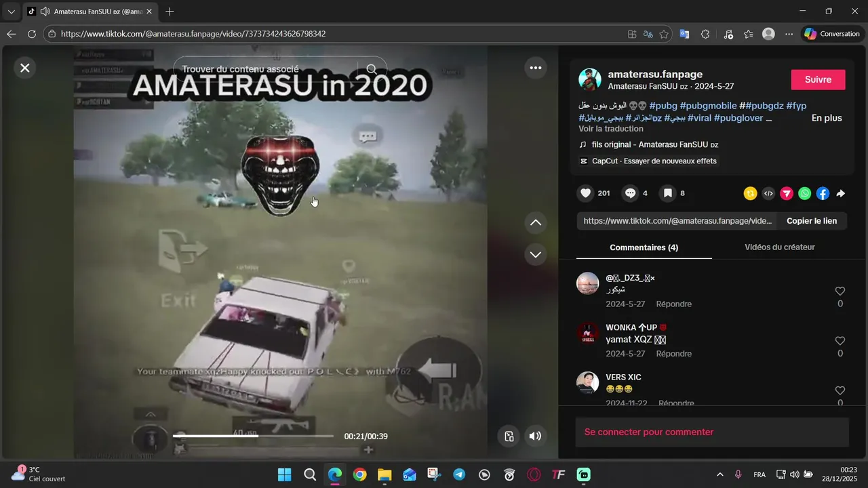This screenshot has width=868, height=488.
Task: Click Copier le lien button
Action: point(812,221)
